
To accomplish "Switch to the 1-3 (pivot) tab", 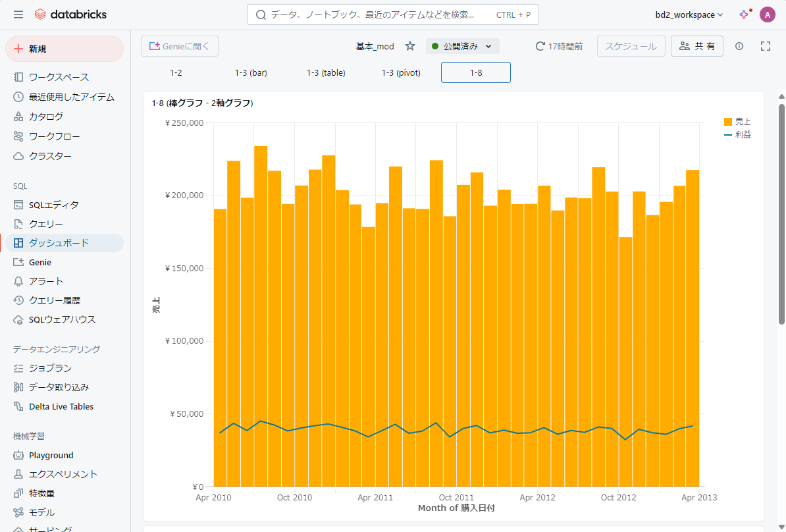I will pos(401,72).
